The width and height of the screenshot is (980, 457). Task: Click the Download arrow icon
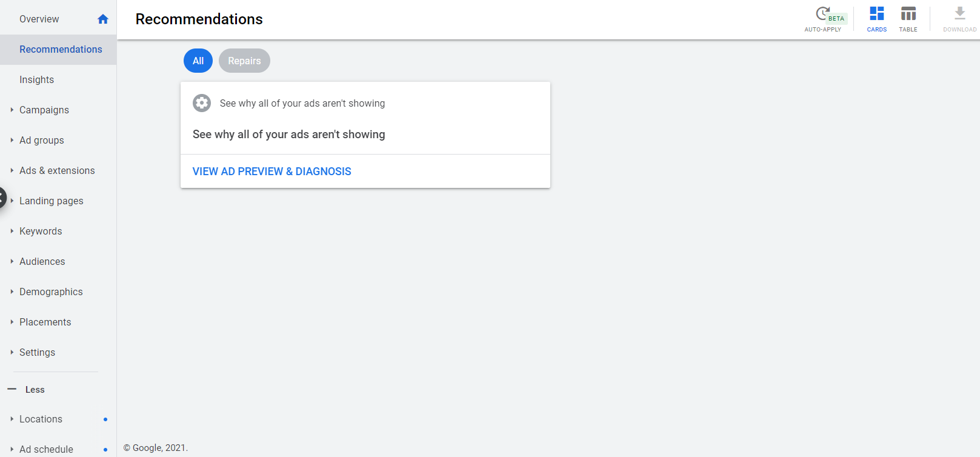pyautogui.click(x=959, y=13)
